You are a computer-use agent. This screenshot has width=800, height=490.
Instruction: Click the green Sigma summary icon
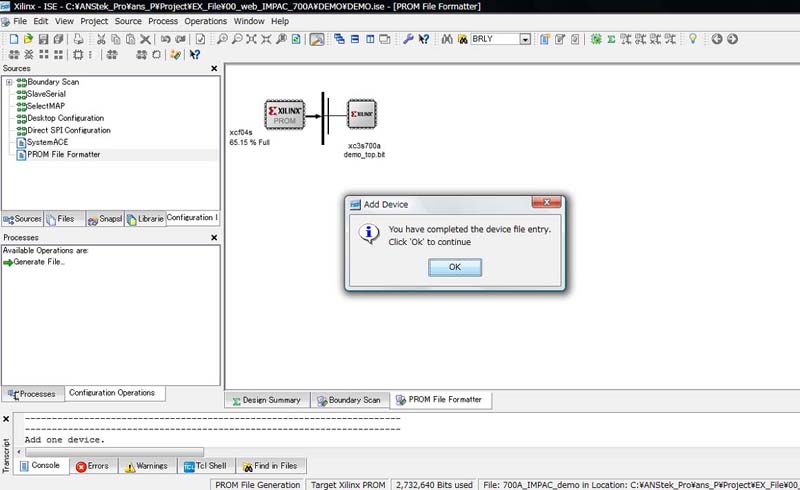coord(611,39)
